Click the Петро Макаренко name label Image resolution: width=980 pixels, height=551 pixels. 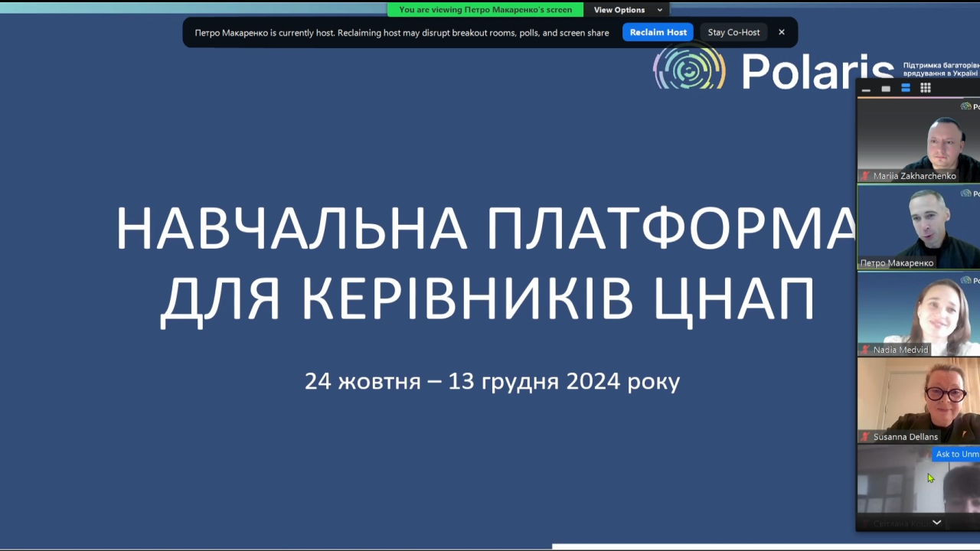(897, 262)
